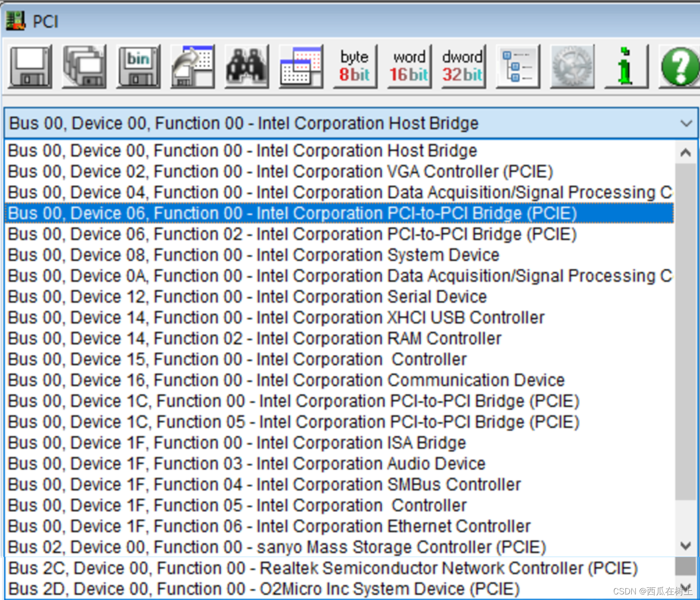
Task: Click the dropdown list scroll up arrow
Action: (x=686, y=153)
